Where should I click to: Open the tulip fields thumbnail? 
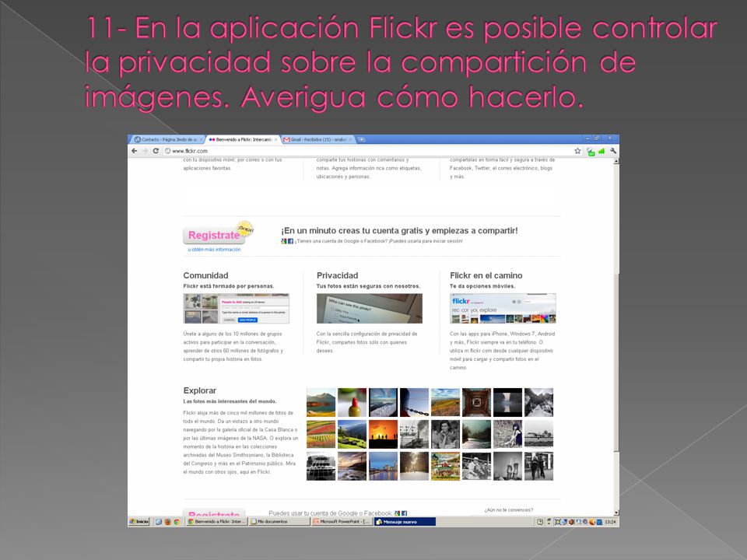click(x=321, y=434)
